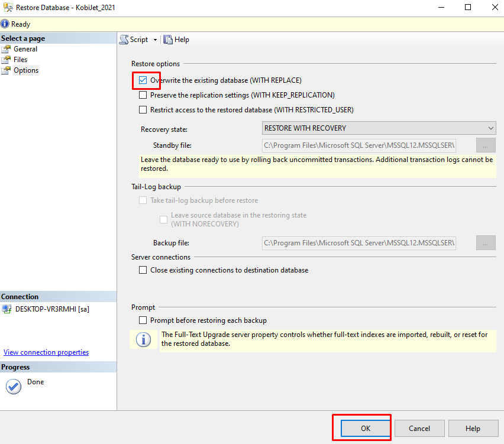Image resolution: width=504 pixels, height=444 pixels.
Task: Open the Script dropdown arrow
Action: (155, 40)
